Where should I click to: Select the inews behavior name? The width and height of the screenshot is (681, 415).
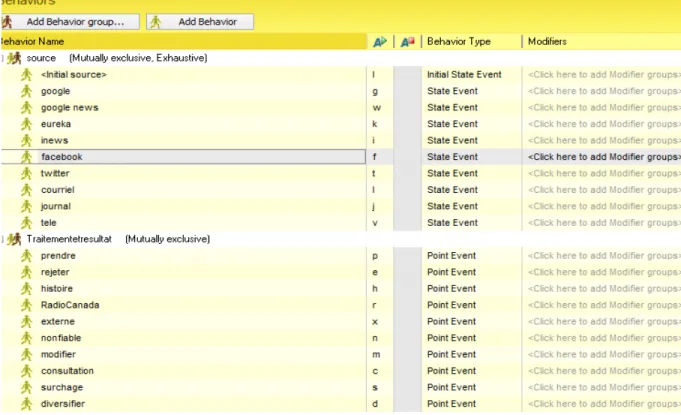tap(54, 141)
